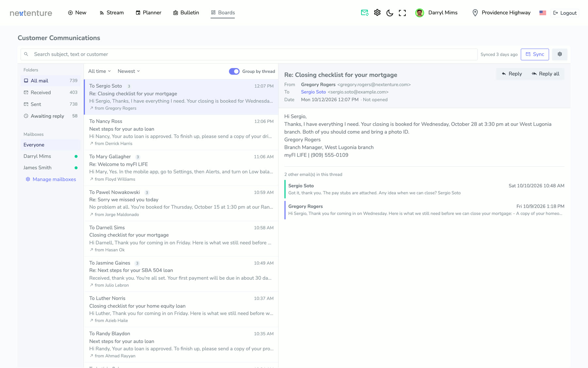Focus the search subject, text or customer field
The width and height of the screenshot is (588, 368).
(x=249, y=54)
